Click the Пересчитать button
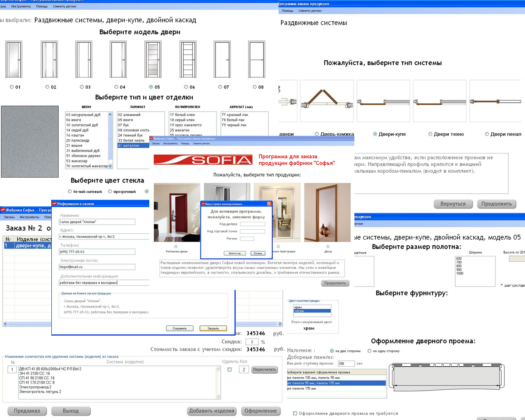 (265, 370)
